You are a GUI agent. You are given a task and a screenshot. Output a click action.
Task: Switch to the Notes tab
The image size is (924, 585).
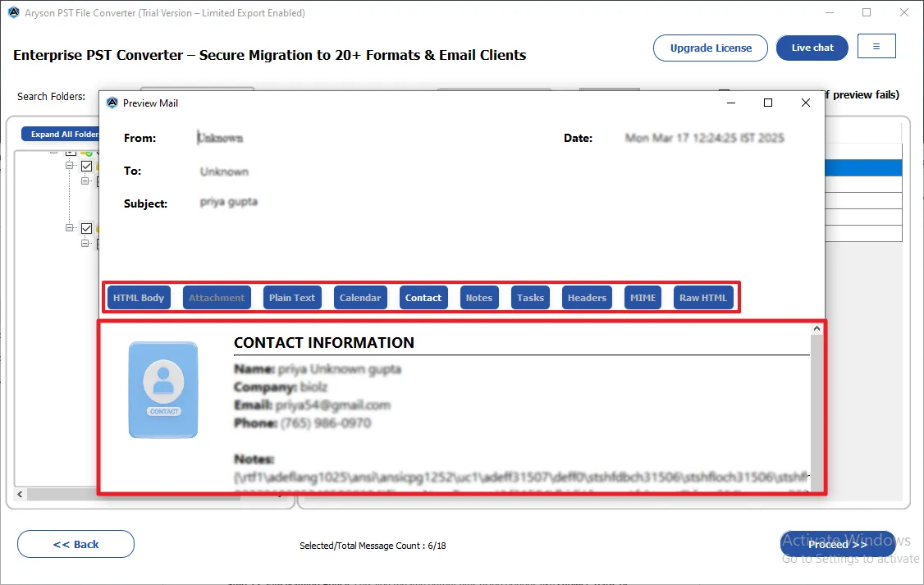point(479,298)
